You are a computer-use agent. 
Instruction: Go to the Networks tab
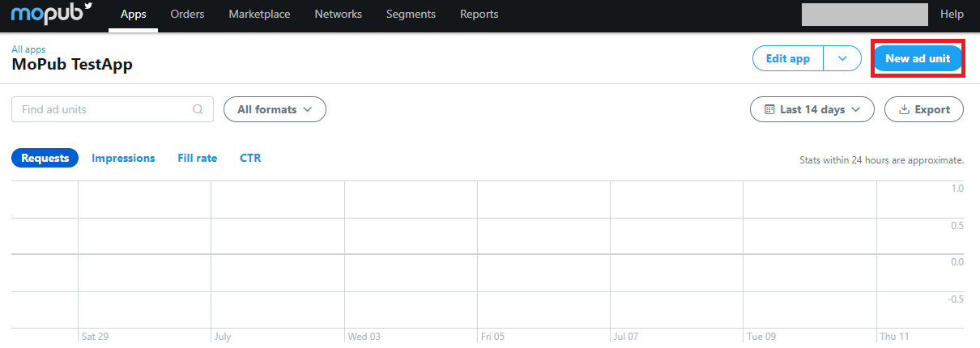click(338, 15)
